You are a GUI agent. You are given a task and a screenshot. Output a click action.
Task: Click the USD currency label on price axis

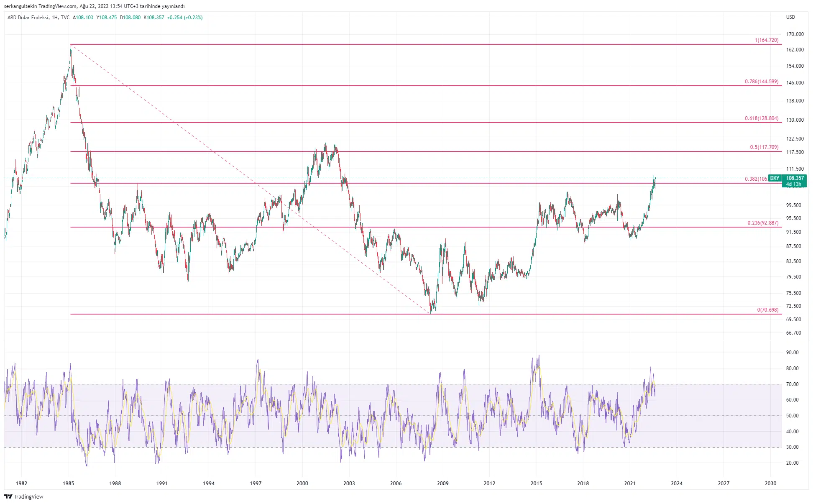click(x=790, y=17)
